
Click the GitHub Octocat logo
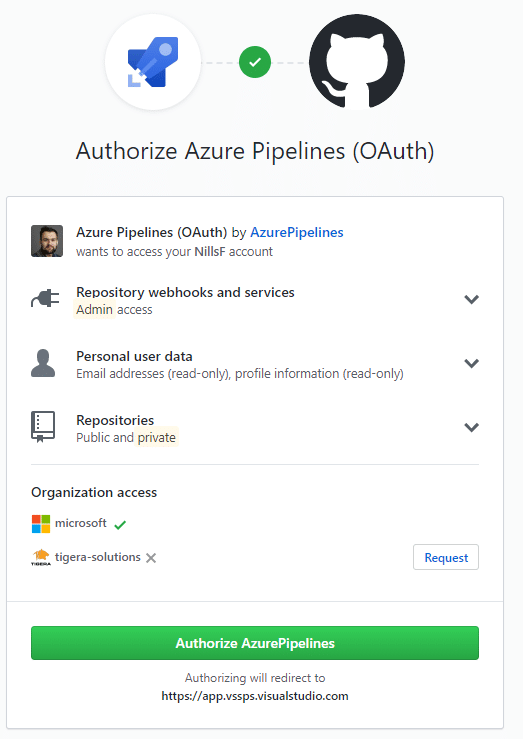[x=357, y=62]
